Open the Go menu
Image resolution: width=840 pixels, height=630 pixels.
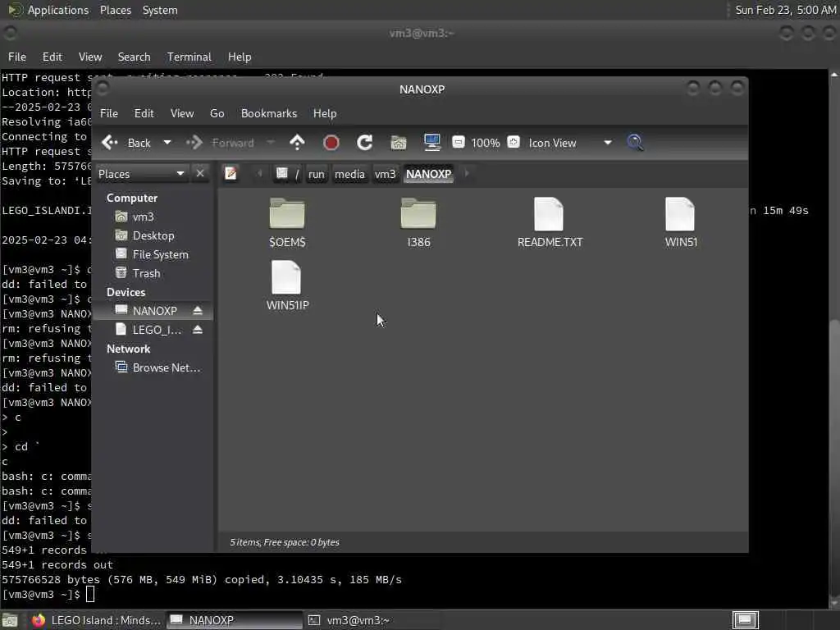(217, 113)
